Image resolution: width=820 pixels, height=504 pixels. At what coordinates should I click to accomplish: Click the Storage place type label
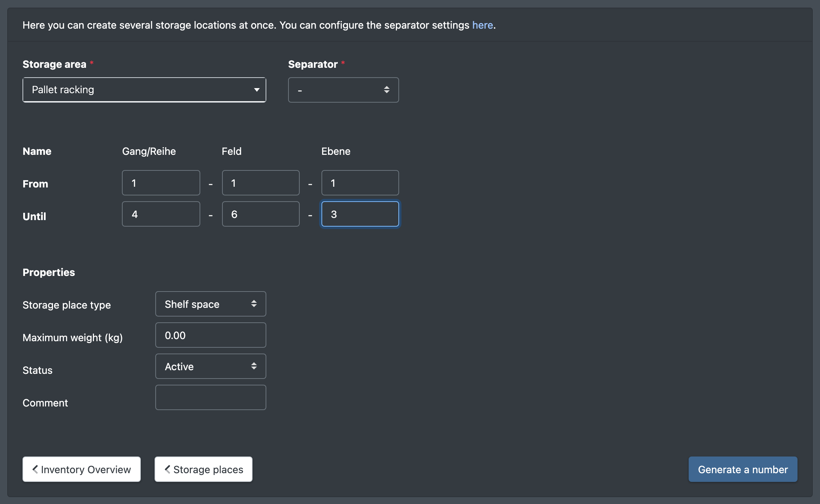tap(66, 305)
